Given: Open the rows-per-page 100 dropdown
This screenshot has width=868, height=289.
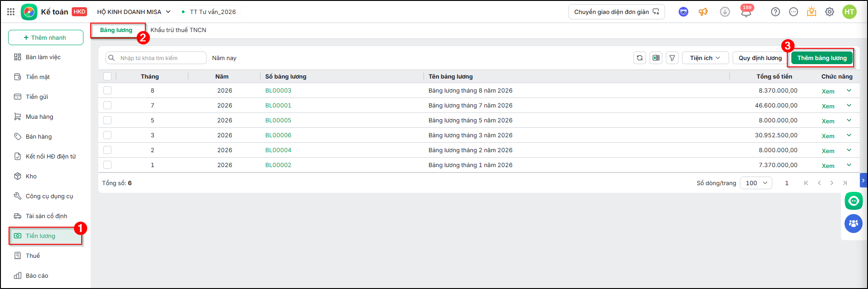Looking at the screenshot, I should [x=756, y=183].
